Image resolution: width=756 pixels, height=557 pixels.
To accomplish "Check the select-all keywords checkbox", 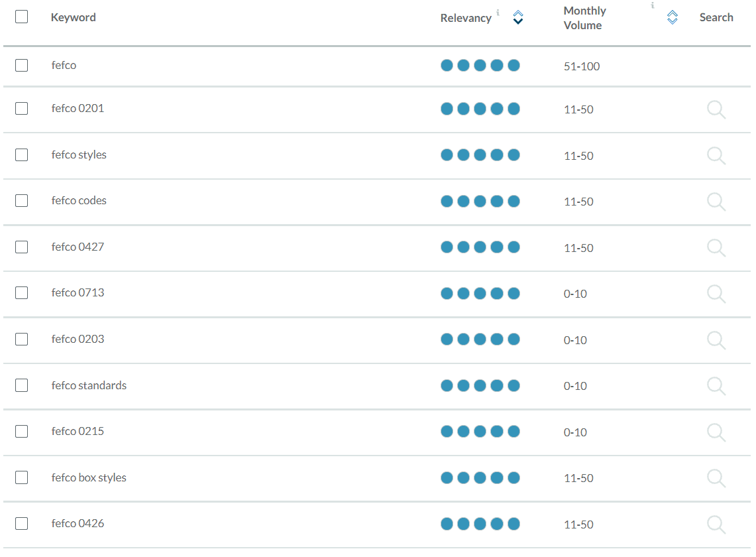I will pyautogui.click(x=22, y=17).
